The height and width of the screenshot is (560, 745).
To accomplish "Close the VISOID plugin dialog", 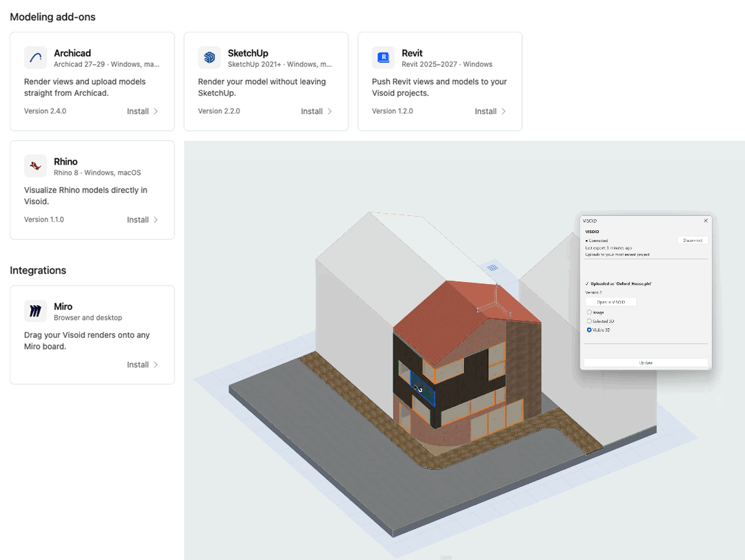I will tap(706, 221).
